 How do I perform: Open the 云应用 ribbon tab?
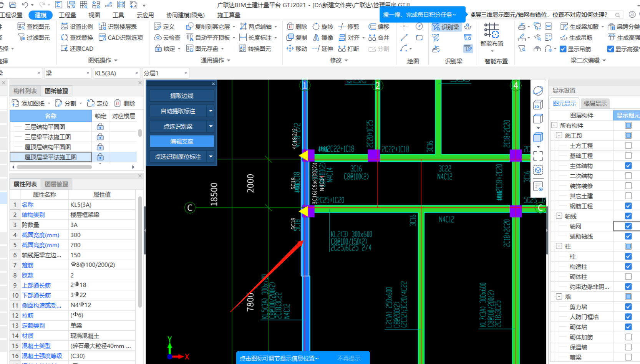pyautogui.click(x=145, y=15)
